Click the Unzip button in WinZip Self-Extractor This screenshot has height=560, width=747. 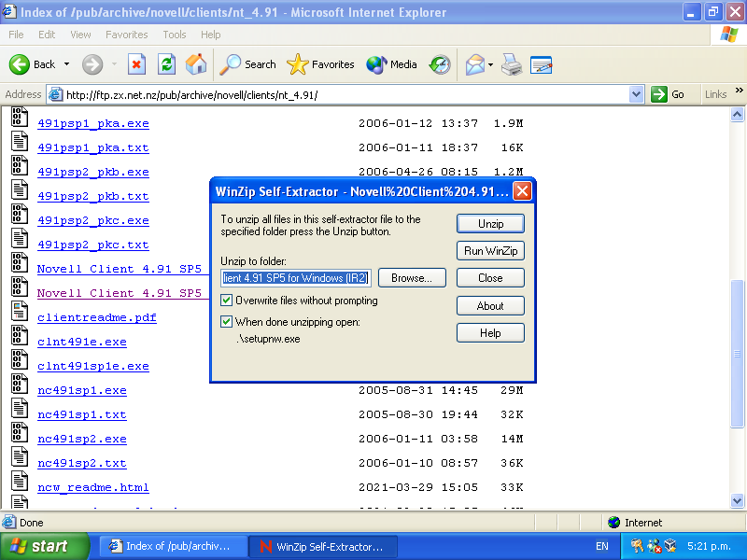click(x=491, y=224)
